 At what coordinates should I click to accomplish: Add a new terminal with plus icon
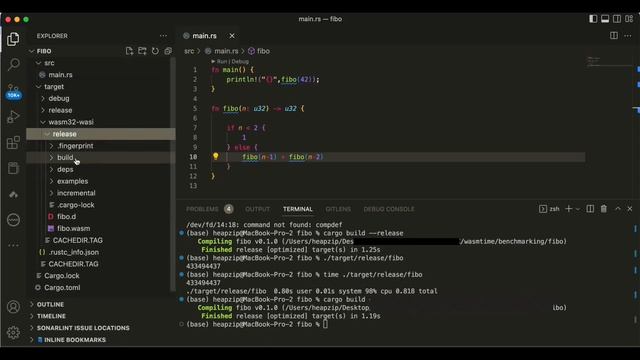coord(568,209)
